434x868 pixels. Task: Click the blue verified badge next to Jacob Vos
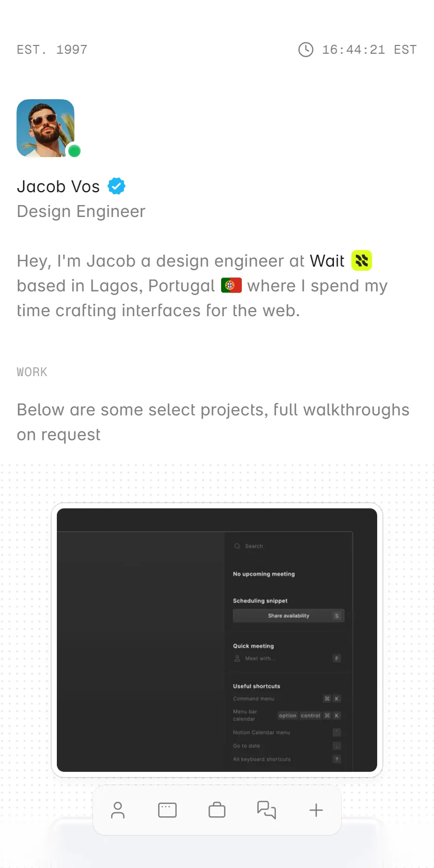point(116,186)
